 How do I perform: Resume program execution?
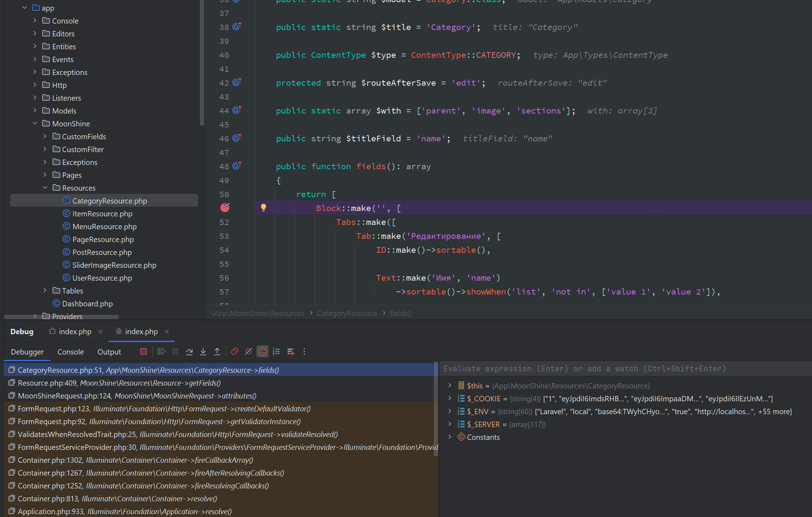point(161,352)
